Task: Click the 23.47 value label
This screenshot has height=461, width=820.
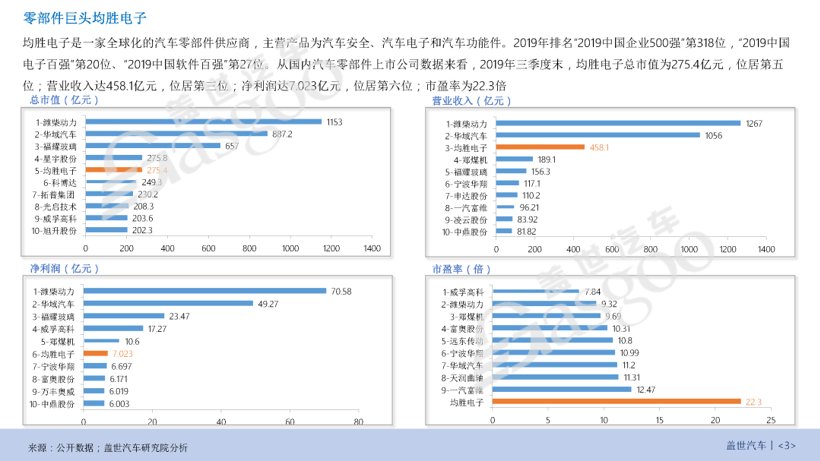Action: click(179, 317)
